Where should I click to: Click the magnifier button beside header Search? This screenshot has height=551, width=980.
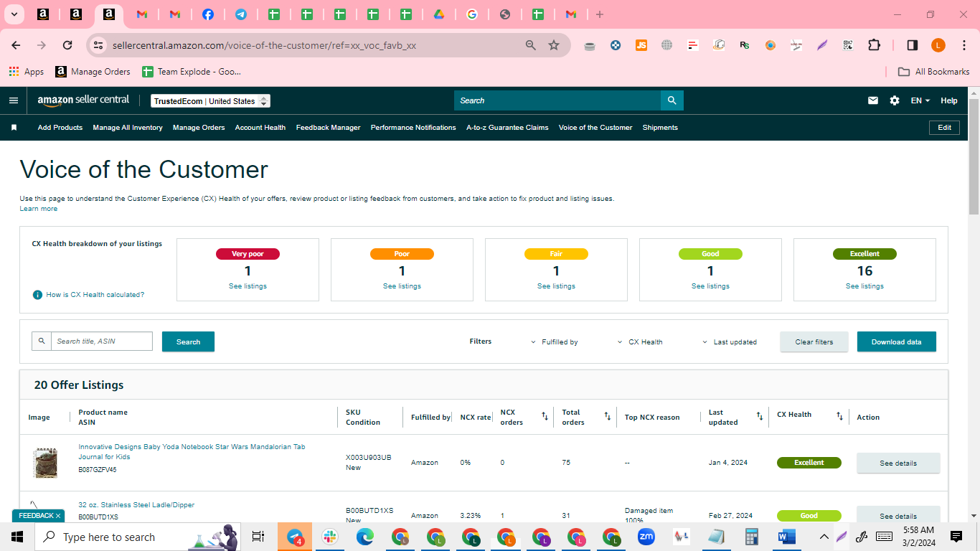point(672,100)
